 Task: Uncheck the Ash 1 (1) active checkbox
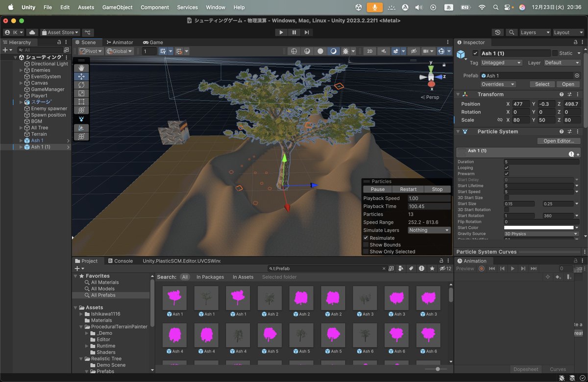pos(475,53)
